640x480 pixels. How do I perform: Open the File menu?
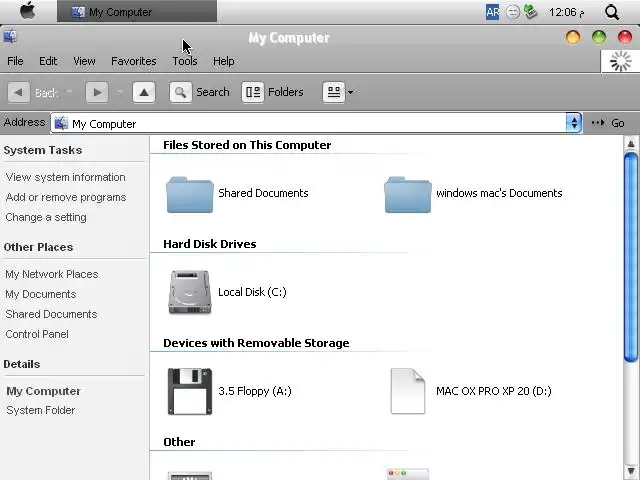15,61
